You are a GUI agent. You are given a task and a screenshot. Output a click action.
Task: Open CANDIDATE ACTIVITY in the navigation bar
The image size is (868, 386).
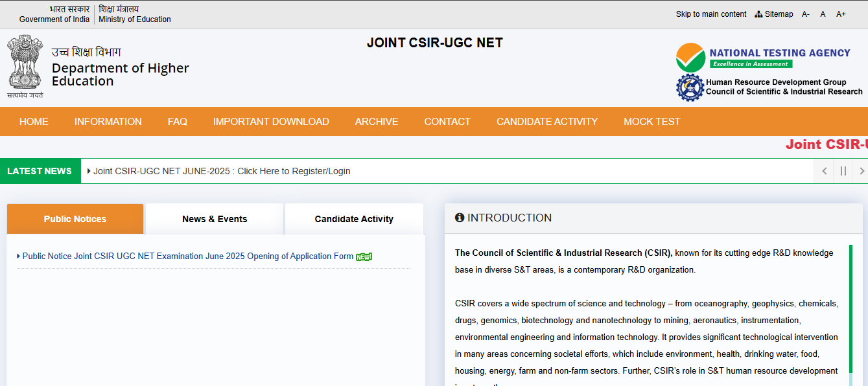point(547,122)
